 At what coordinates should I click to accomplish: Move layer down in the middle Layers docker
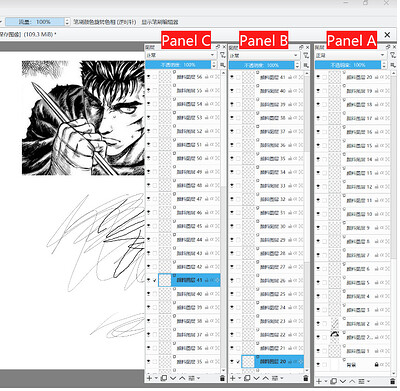(x=256, y=378)
